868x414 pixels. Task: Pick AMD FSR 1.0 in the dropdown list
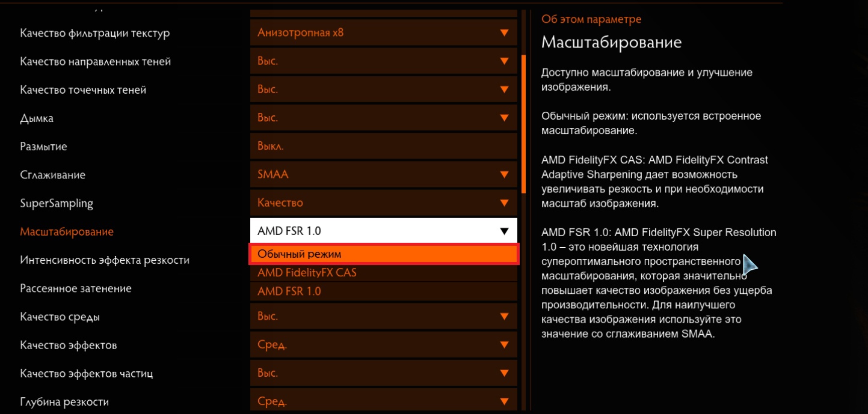click(384, 291)
